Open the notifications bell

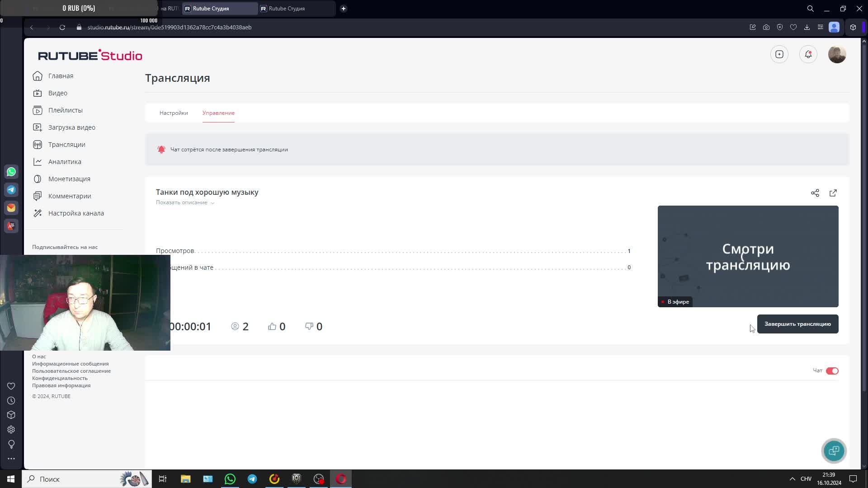coord(808,54)
